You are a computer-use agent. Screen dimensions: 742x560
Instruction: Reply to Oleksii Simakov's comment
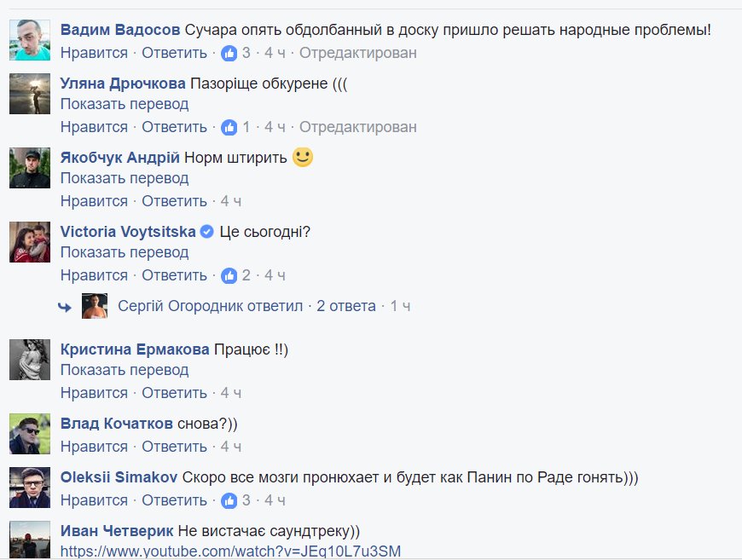coord(174,499)
